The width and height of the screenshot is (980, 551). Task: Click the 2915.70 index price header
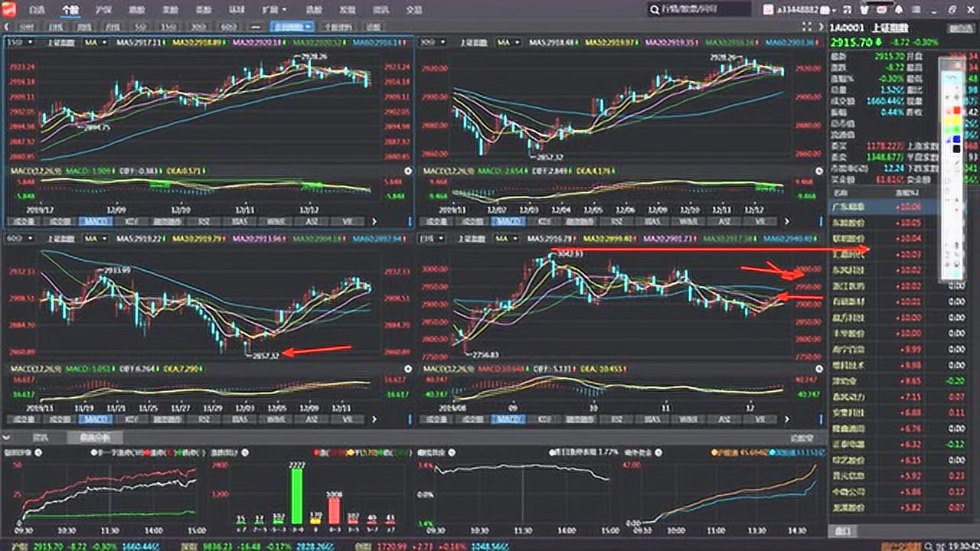tap(851, 41)
